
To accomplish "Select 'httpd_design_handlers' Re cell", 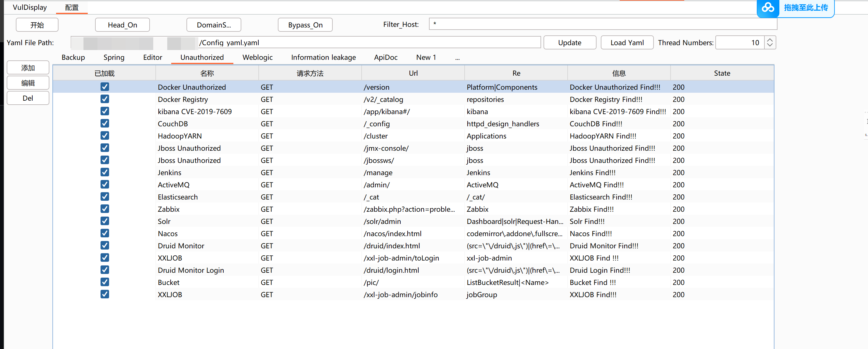I will [x=516, y=124].
